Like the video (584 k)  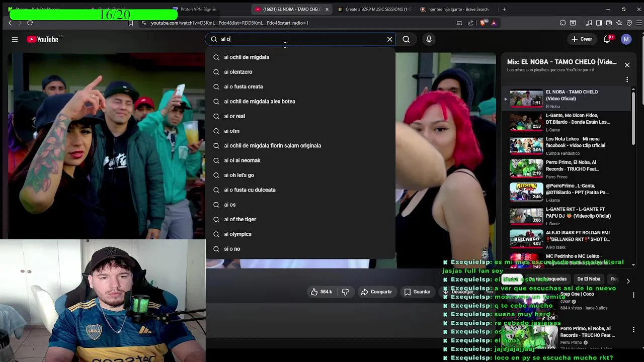pyautogui.click(x=321, y=292)
